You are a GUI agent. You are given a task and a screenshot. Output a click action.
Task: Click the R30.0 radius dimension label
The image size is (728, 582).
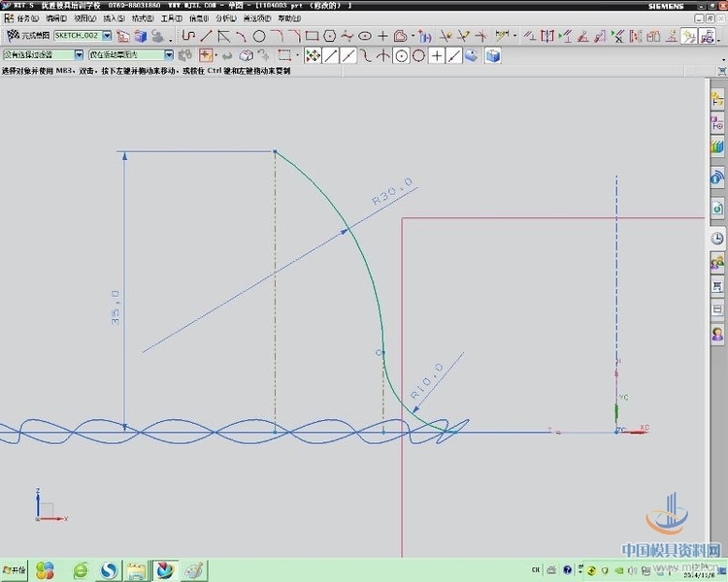coord(392,190)
